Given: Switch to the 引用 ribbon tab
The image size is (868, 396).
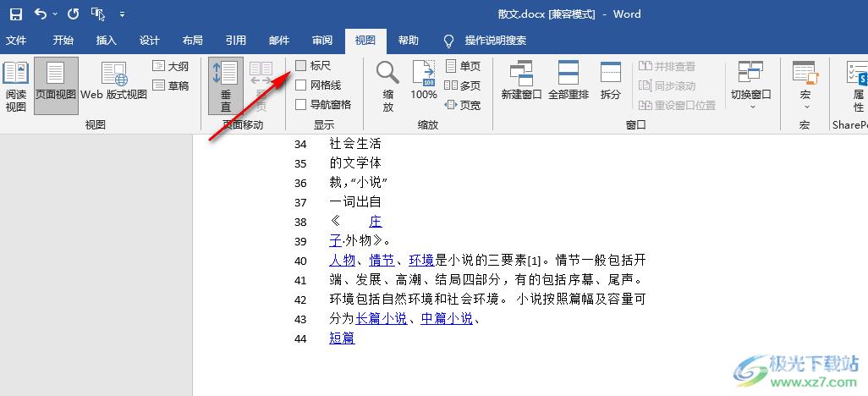Looking at the screenshot, I should pyautogui.click(x=236, y=41).
